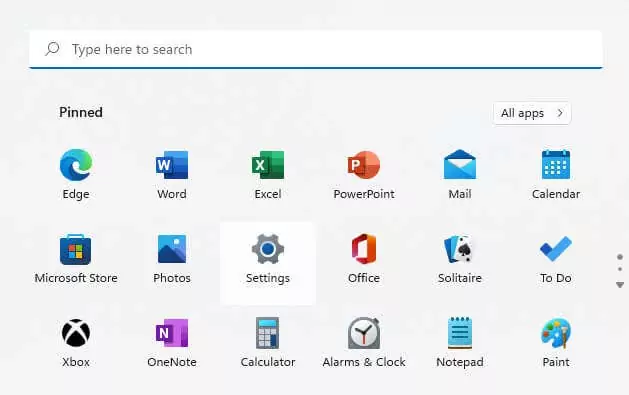The height and width of the screenshot is (395, 629).
Task: Open Alarms & Clock
Action: (x=364, y=343)
